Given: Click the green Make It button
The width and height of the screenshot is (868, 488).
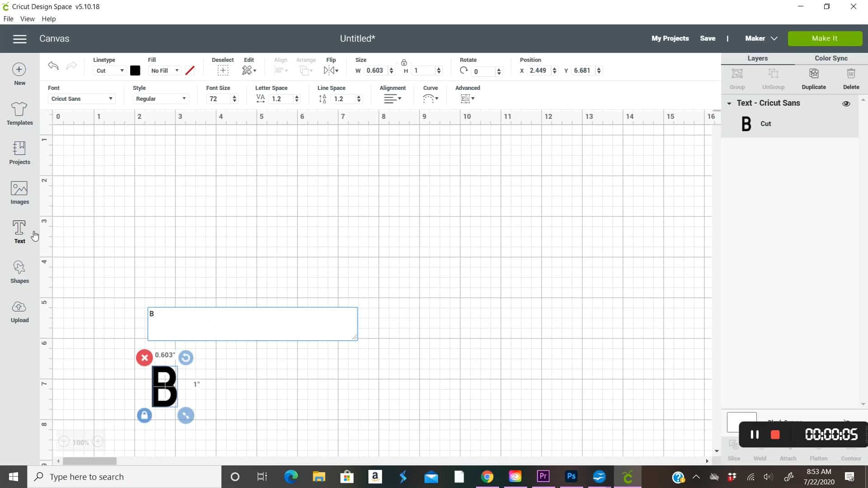Looking at the screenshot, I should coord(825,38).
